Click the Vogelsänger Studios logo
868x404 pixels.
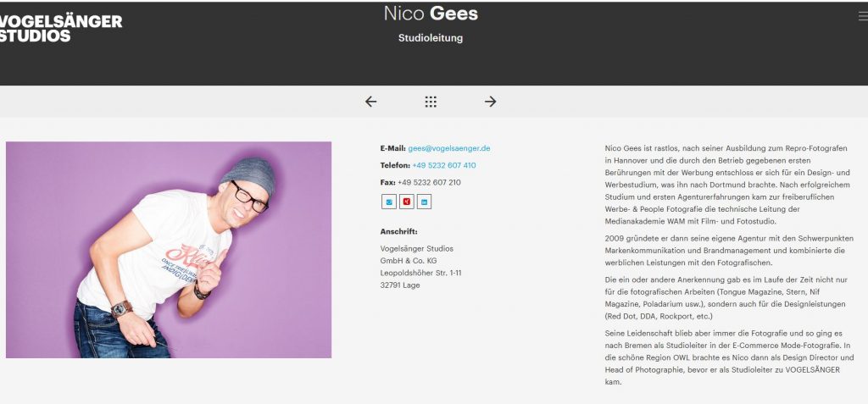(61, 28)
